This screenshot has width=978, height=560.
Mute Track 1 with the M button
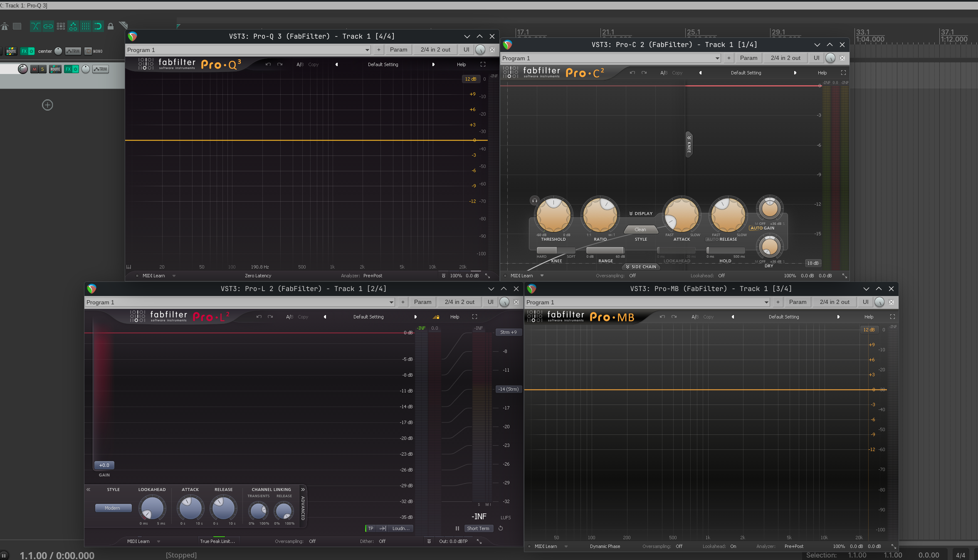[35, 69]
